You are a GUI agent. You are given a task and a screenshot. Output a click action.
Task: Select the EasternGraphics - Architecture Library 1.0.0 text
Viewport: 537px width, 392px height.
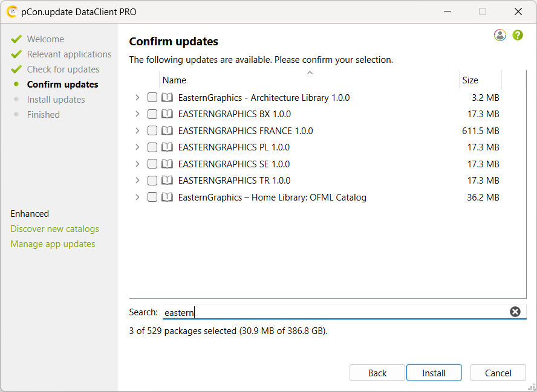coord(264,98)
